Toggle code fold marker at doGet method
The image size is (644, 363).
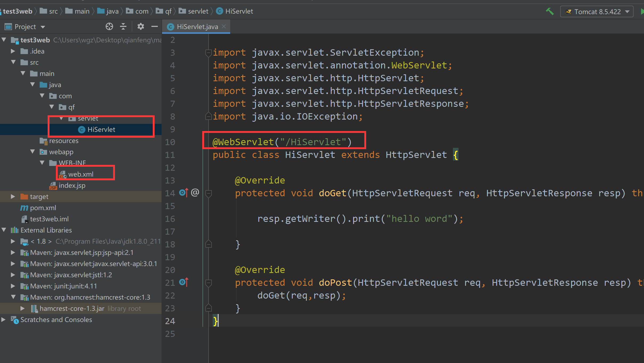(x=209, y=193)
